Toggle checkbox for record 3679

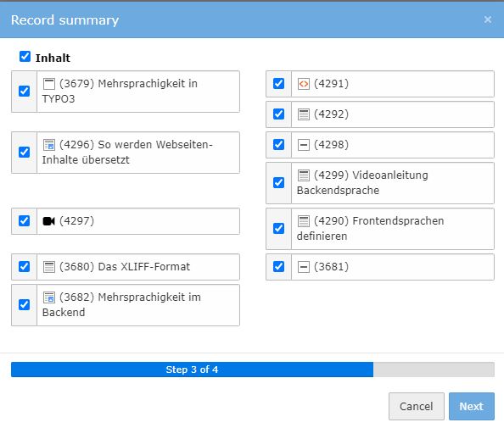pyautogui.click(x=24, y=92)
